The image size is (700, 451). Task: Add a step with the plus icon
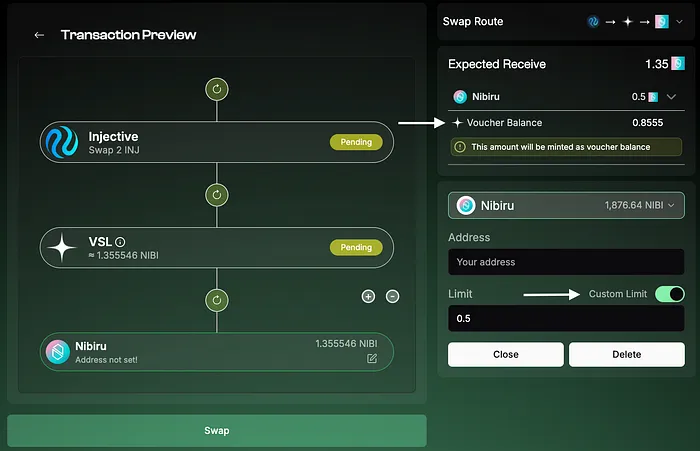368,296
